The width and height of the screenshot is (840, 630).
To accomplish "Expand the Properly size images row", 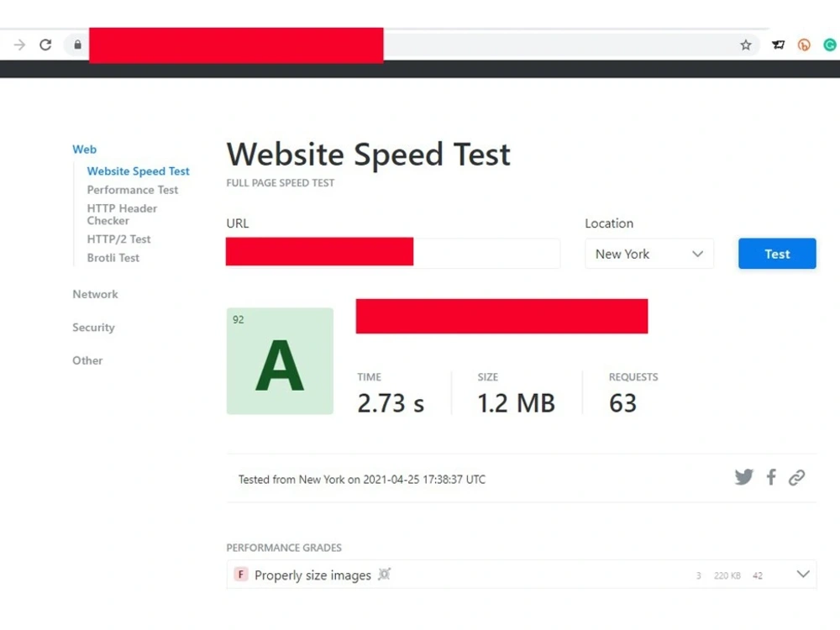I will [x=802, y=575].
